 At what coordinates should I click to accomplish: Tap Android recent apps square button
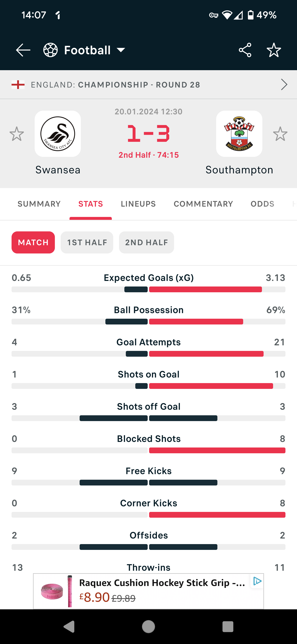click(x=228, y=627)
